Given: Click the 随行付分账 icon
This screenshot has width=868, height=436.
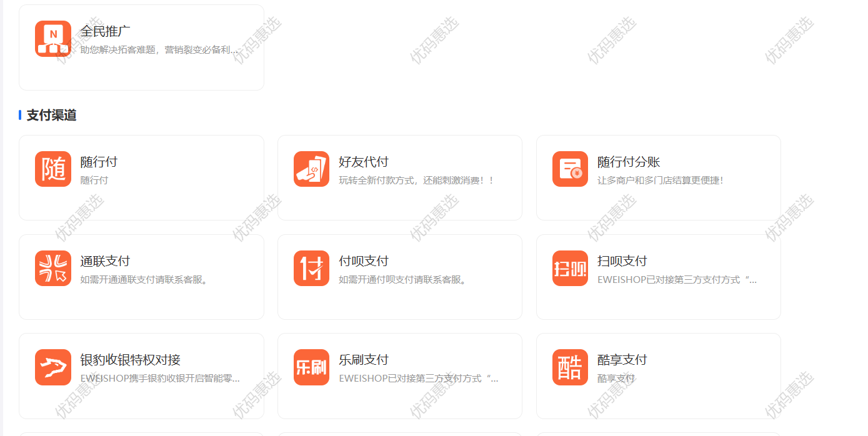Looking at the screenshot, I should click(570, 169).
